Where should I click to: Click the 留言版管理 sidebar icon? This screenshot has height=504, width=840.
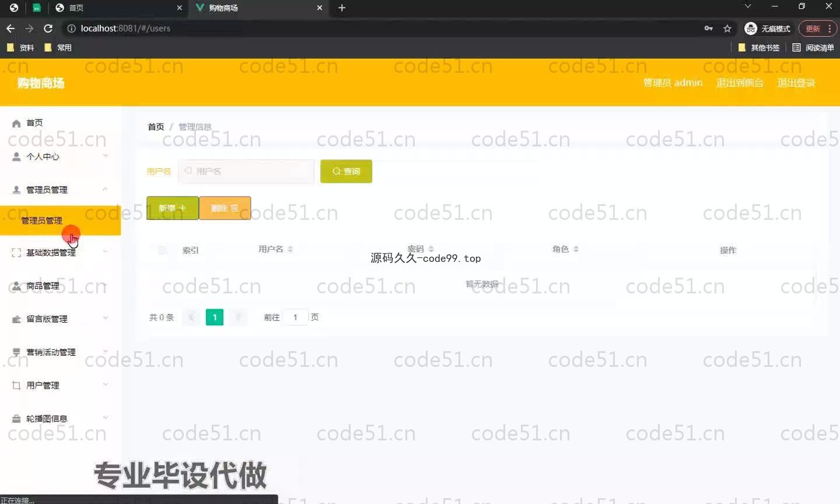pos(16,319)
